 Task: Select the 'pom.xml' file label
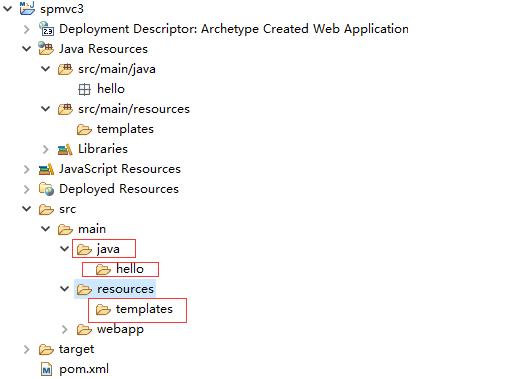pyautogui.click(x=84, y=369)
